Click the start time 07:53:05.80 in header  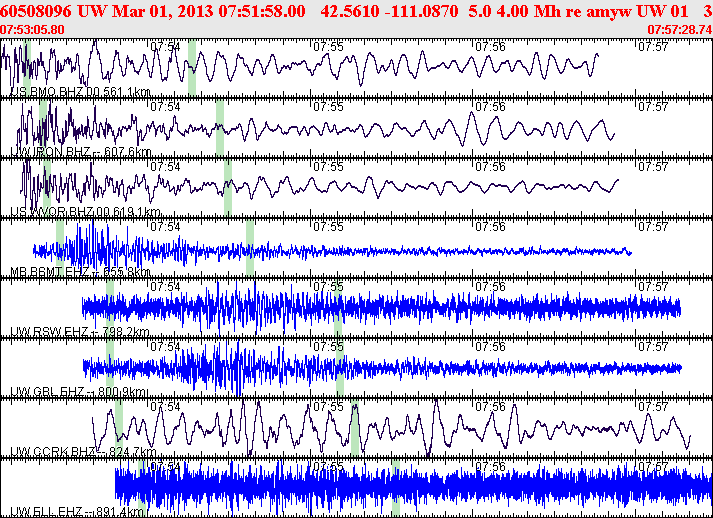tap(32, 30)
